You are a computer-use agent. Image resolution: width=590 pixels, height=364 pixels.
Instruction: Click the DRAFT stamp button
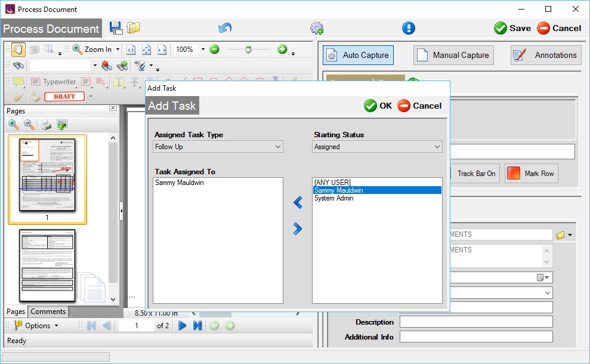[x=64, y=96]
